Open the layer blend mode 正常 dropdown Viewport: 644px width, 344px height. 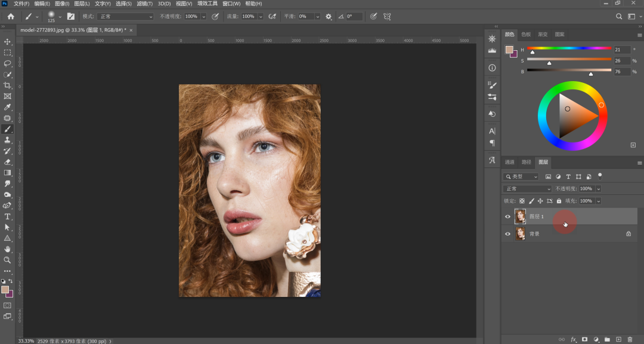coord(527,189)
